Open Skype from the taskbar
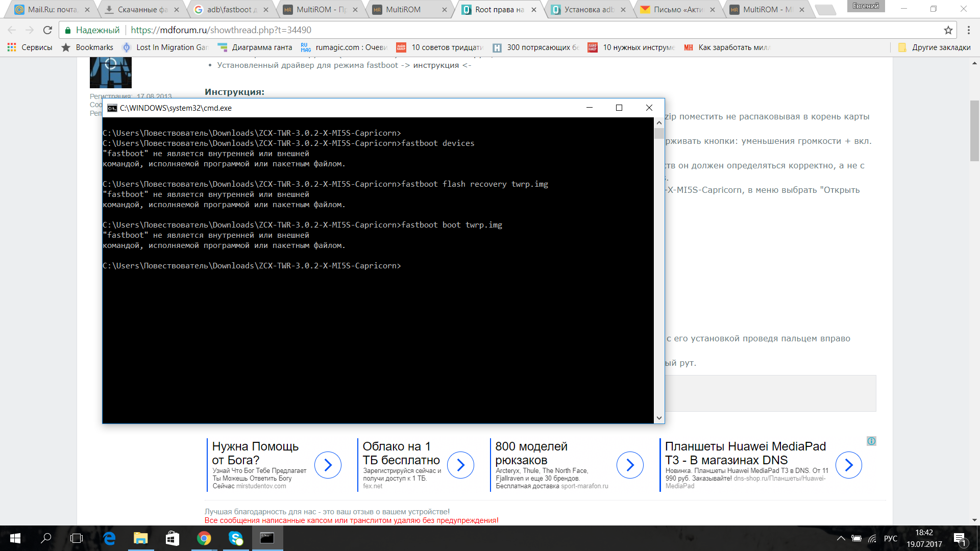This screenshot has width=980, height=551. 235,538
